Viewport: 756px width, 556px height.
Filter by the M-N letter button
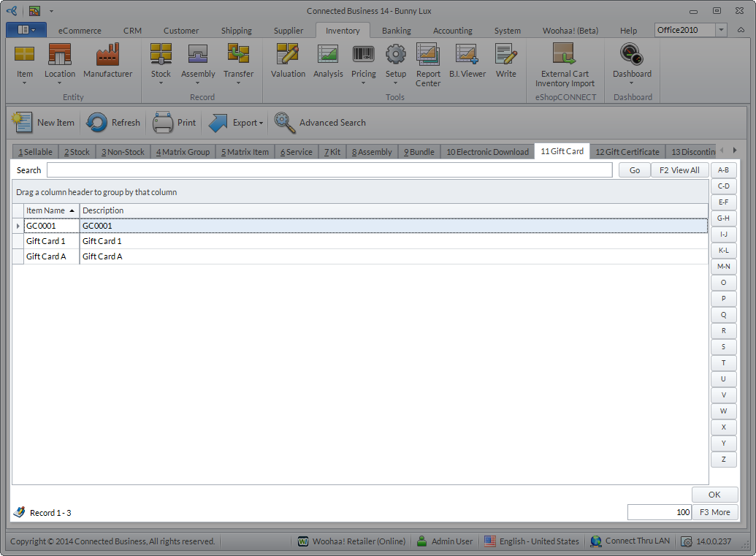[723, 267]
